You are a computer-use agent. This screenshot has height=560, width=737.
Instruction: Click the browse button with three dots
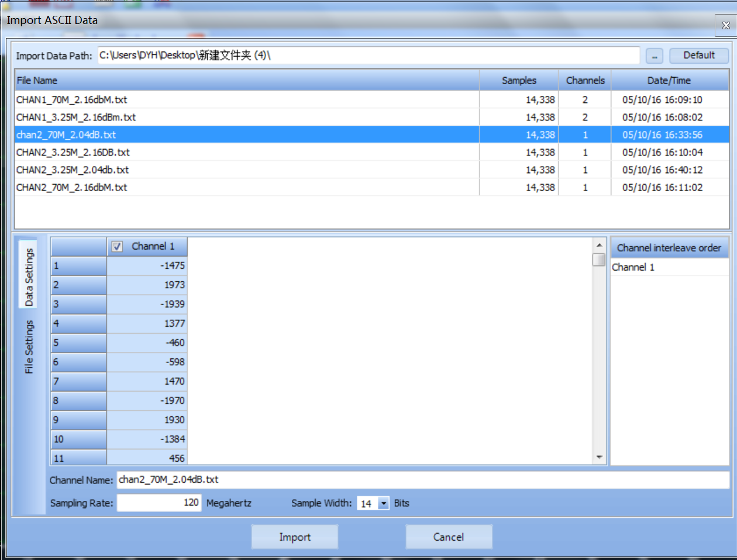tap(655, 56)
